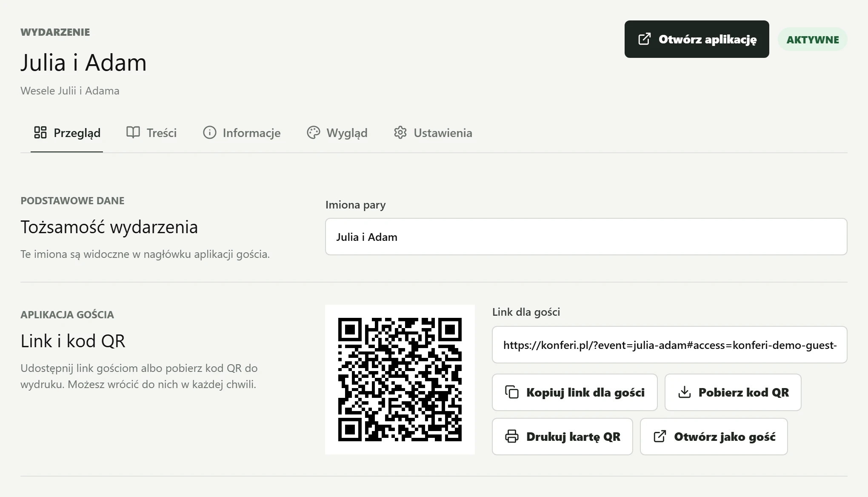Click the Link dla gości URL field
Image resolution: width=868 pixels, height=497 pixels.
click(x=670, y=345)
